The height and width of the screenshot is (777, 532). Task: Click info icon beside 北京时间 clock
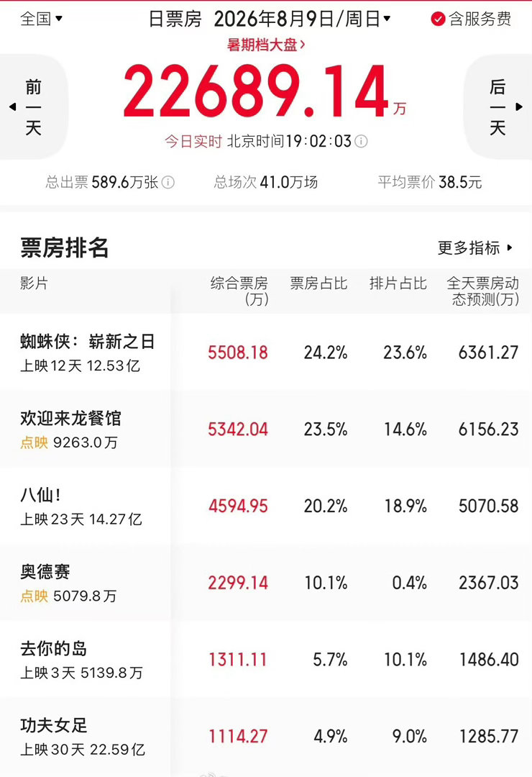pyautogui.click(x=362, y=142)
